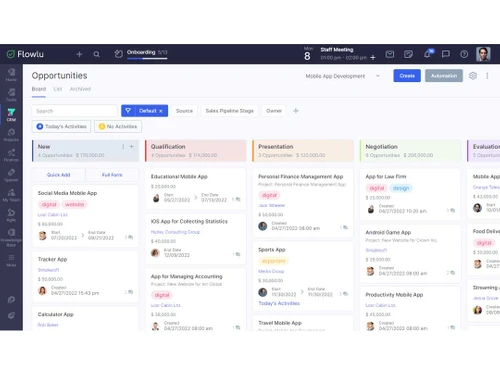500x375 pixels.
Task: Switch to the List tab
Action: click(58, 89)
